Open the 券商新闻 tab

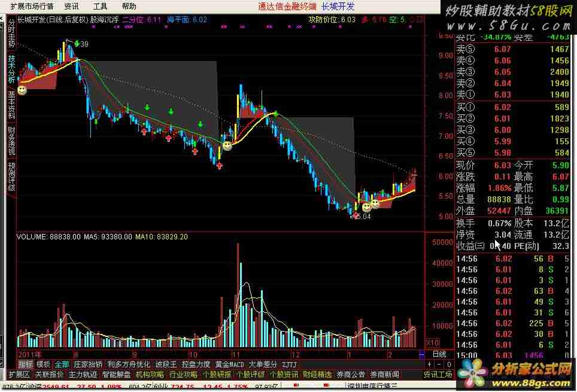384,375
